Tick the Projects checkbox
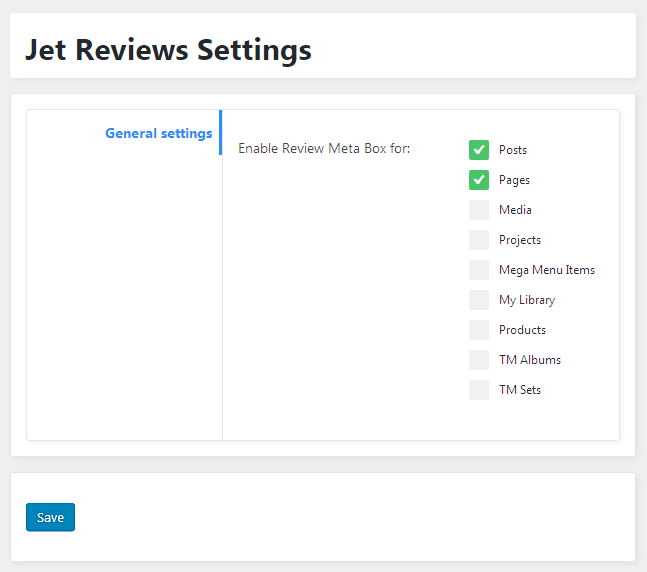The width and height of the screenshot is (647, 572). click(479, 240)
